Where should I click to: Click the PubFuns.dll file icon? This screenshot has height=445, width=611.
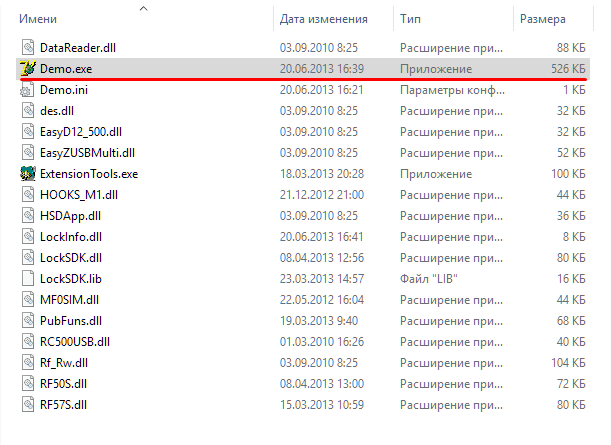[x=28, y=321]
